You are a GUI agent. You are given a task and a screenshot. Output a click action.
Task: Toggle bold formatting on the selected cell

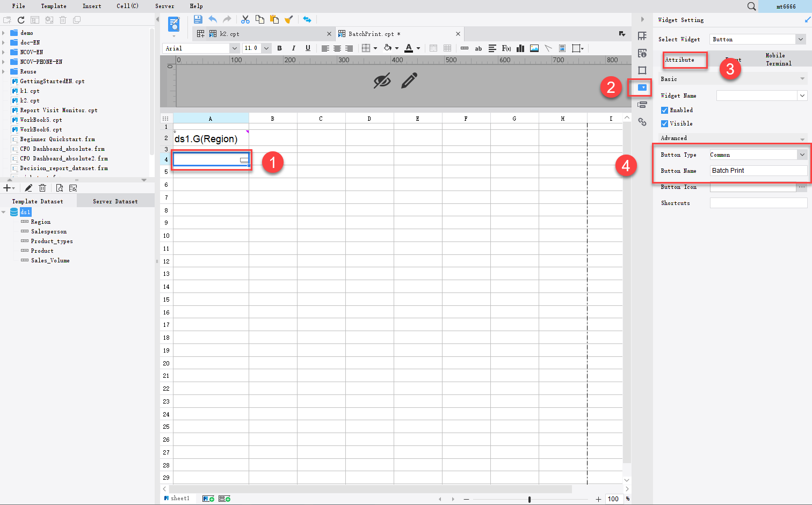279,48
